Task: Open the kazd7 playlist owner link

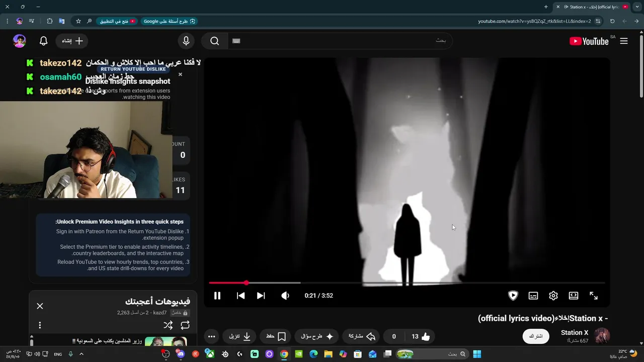Action: 159,313
